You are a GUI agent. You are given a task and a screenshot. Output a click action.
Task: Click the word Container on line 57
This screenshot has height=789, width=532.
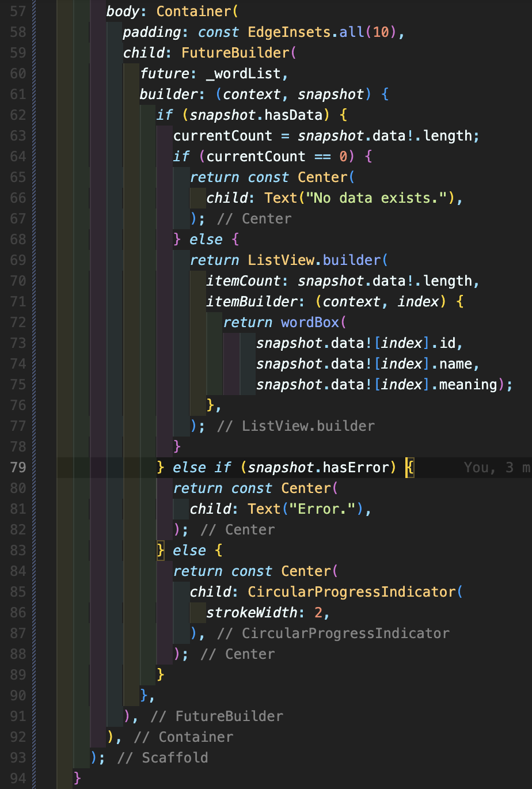[x=193, y=11]
